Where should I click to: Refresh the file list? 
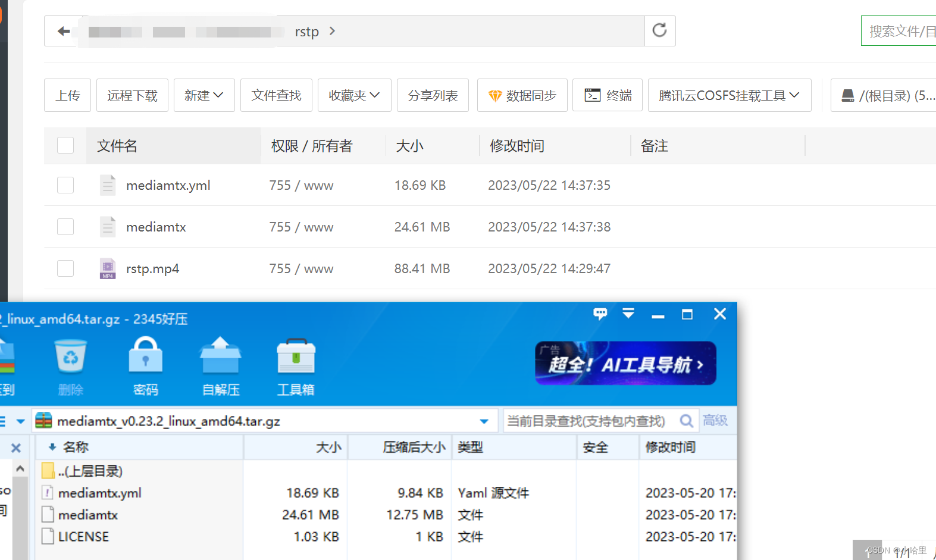pos(659,30)
